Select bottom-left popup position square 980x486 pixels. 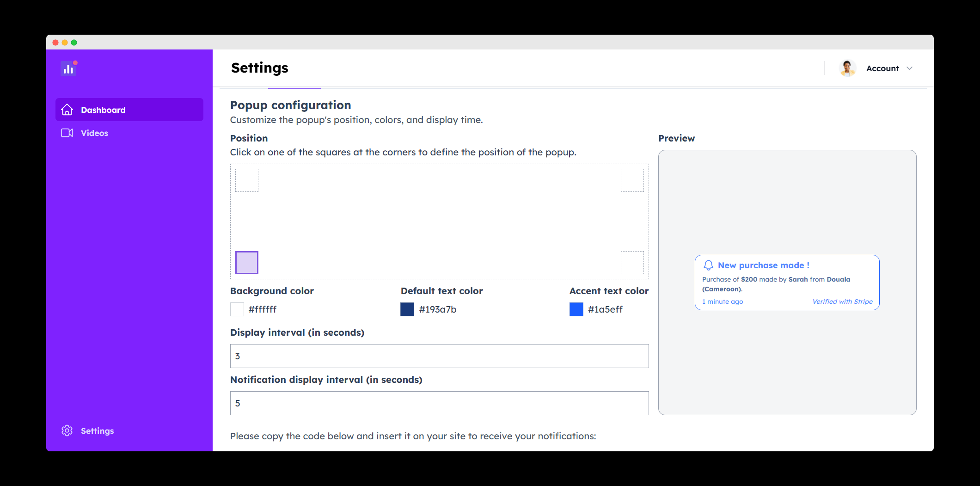247,263
